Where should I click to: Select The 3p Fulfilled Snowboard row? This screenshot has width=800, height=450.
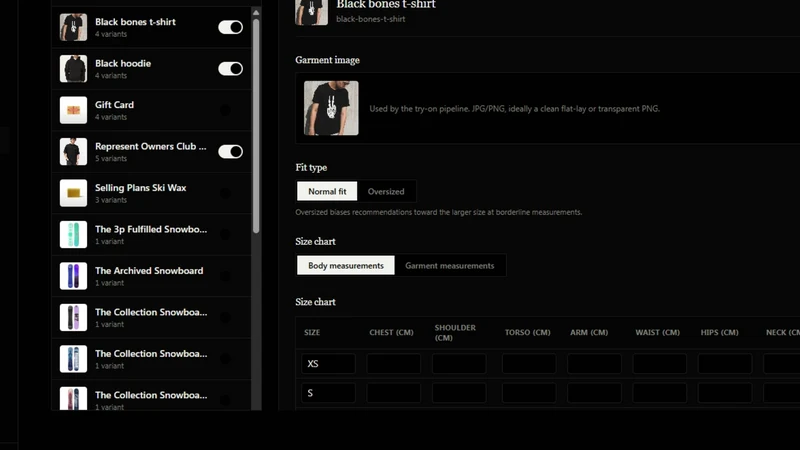pos(152,234)
